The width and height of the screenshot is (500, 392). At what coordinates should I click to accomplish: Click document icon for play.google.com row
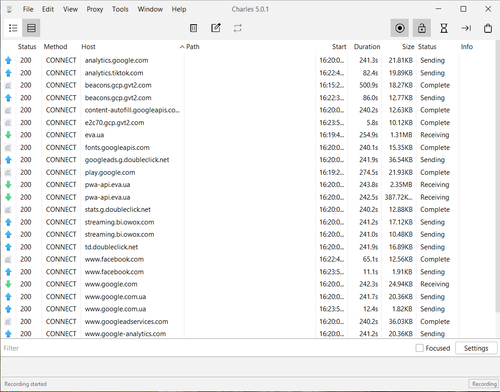pyautogui.click(x=8, y=172)
